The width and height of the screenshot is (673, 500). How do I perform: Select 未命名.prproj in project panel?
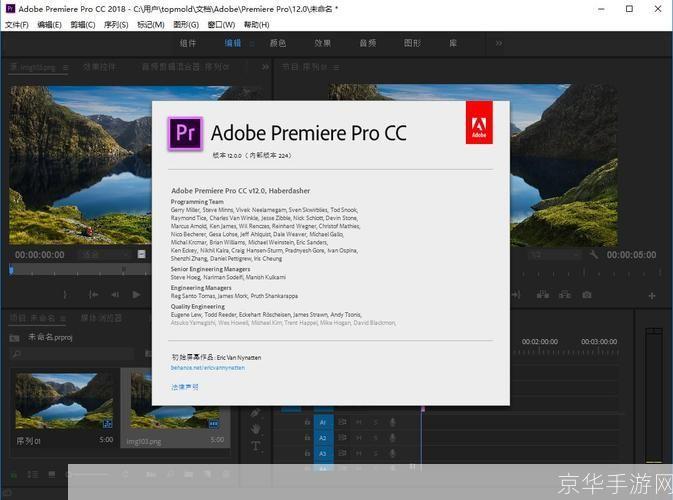tap(50, 337)
